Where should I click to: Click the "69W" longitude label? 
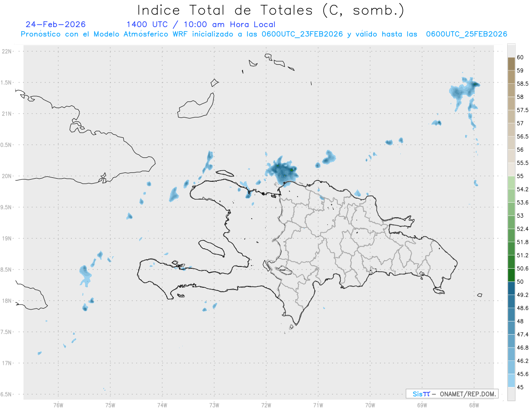(422, 405)
